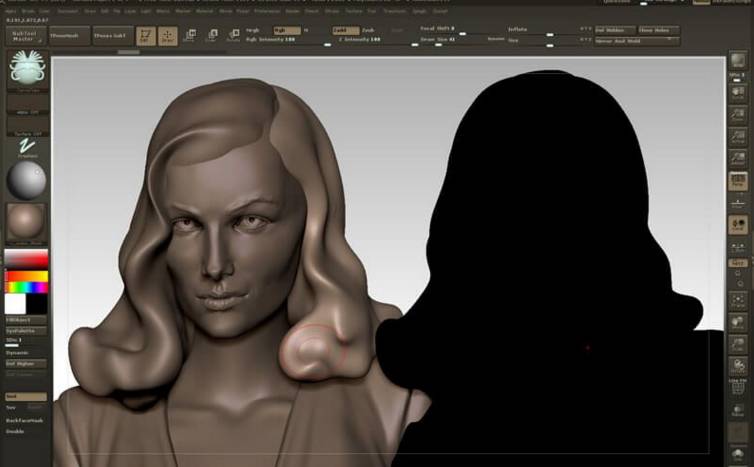Open the Document menu
This screenshot has width=754, height=467.
pyautogui.click(x=68, y=11)
